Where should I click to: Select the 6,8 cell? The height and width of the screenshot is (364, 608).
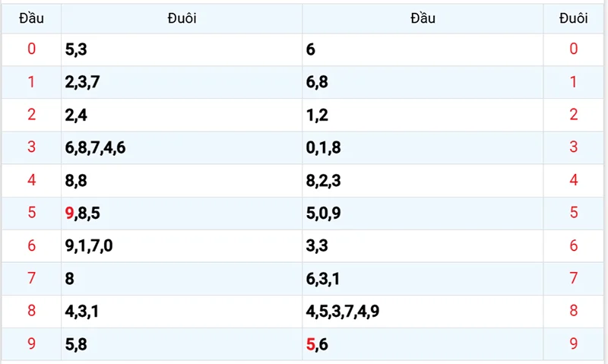coord(317,82)
